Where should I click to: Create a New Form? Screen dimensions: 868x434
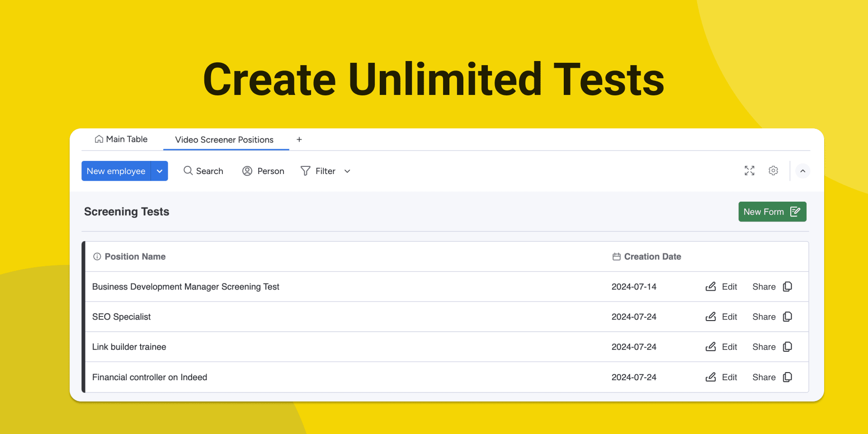coord(772,212)
